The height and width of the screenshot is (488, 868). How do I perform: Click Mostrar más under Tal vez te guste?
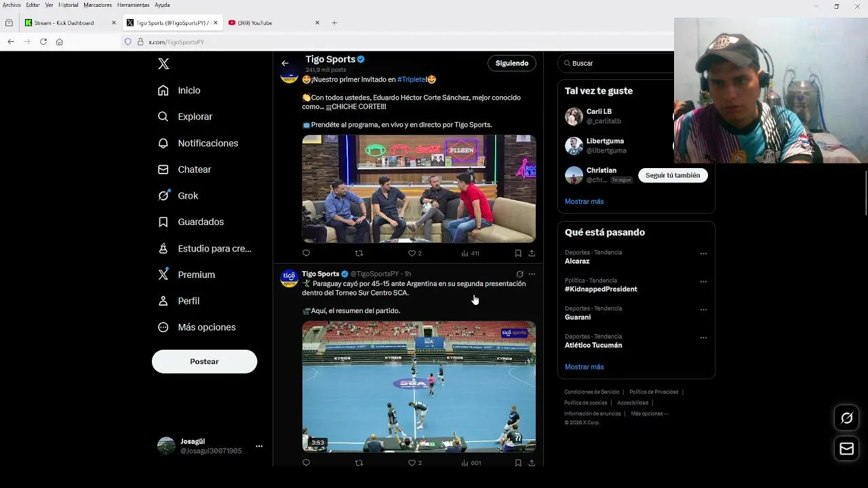click(x=584, y=201)
